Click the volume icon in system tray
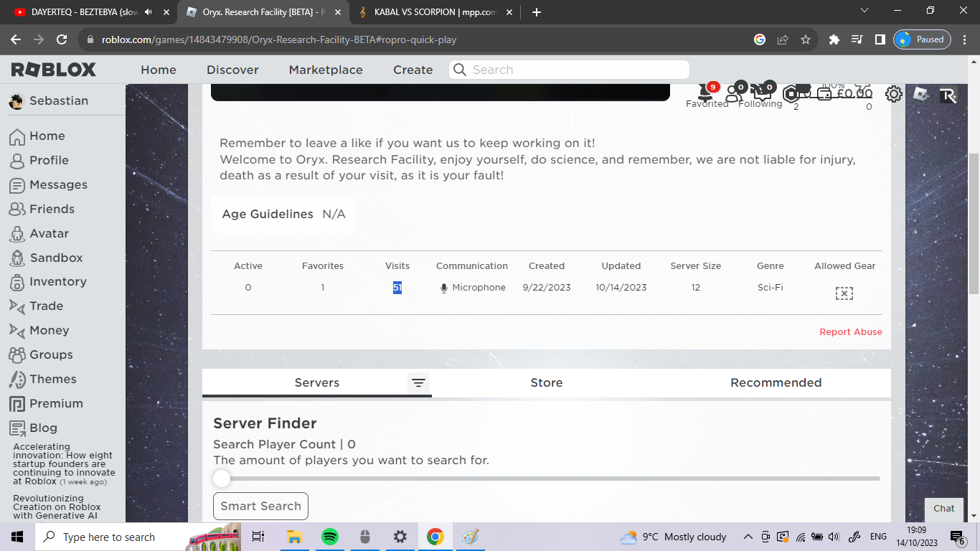The height and width of the screenshot is (551, 980). tap(834, 537)
